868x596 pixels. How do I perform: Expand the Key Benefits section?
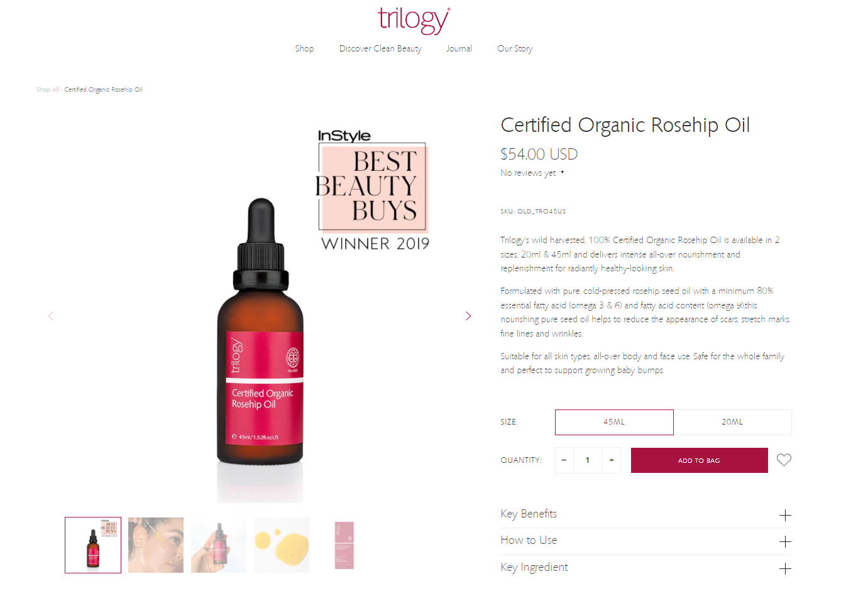click(x=646, y=514)
